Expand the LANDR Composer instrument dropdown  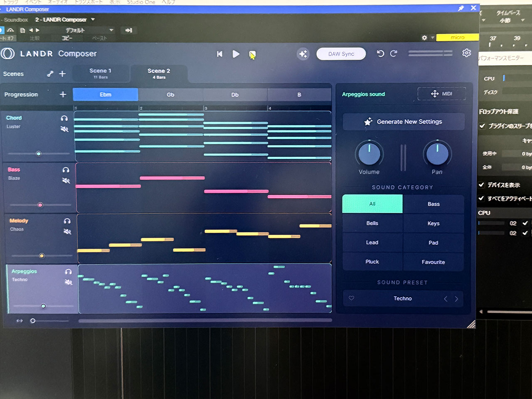[93, 20]
